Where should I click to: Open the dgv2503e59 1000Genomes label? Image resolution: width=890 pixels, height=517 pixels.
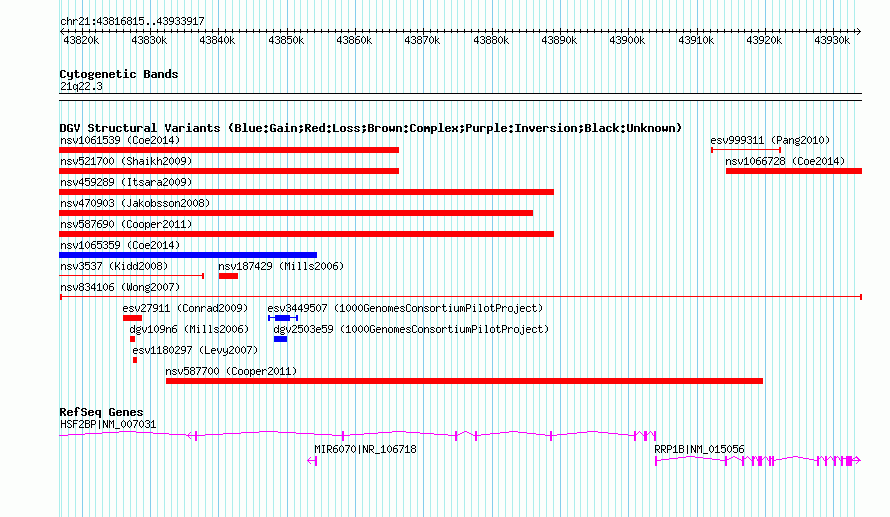[411, 329]
